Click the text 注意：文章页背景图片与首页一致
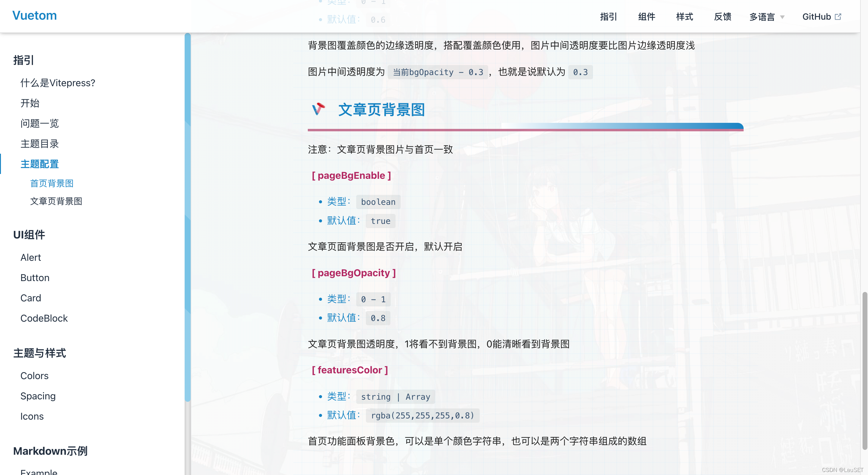Screen dimensions: 868x475 click(x=380, y=149)
